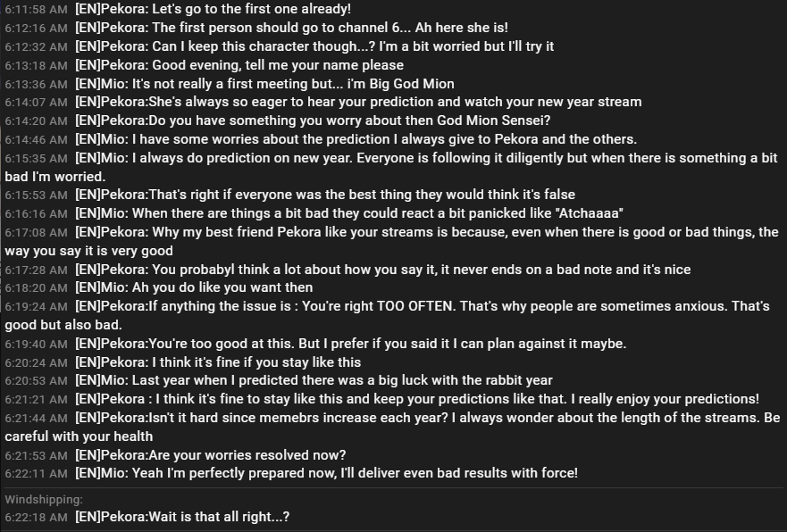Click the 6:20:24 AM timestamp
Screen dimensions: 787x532
[x=36, y=362]
